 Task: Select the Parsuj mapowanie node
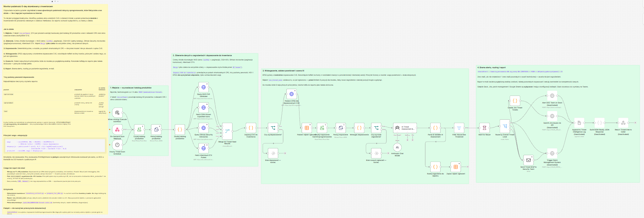click(x=341, y=128)
